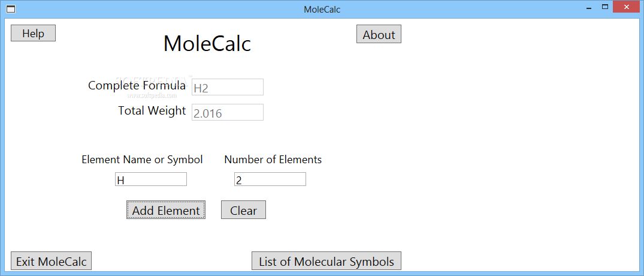Screen dimensions: 644x276
Task: Select the Total Weight field showing 2.016
Action: point(228,112)
